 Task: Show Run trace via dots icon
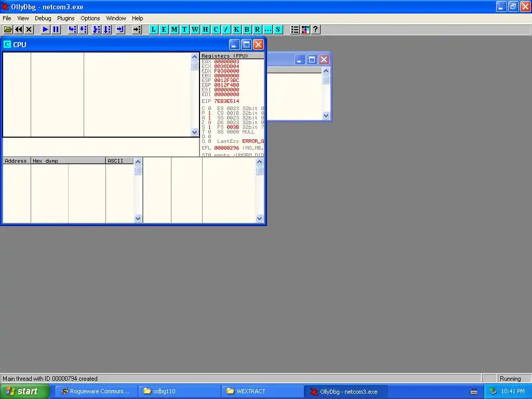(268, 30)
